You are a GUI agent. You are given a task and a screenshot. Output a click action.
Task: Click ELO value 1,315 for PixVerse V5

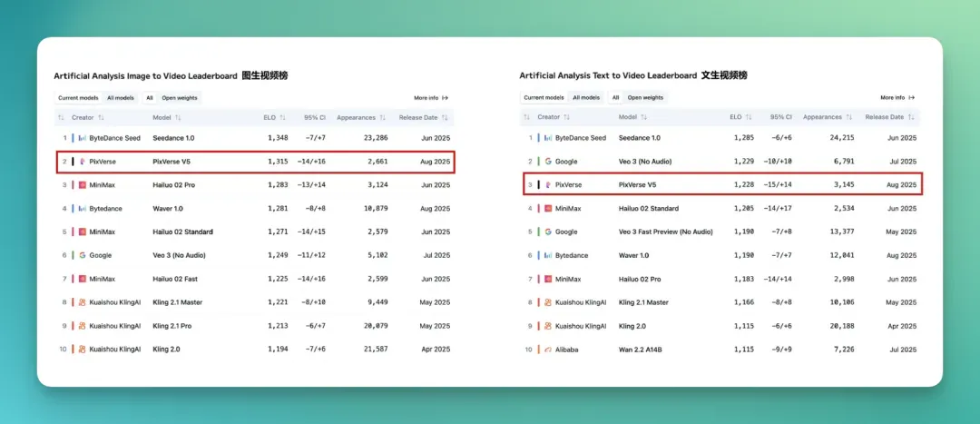(278, 162)
